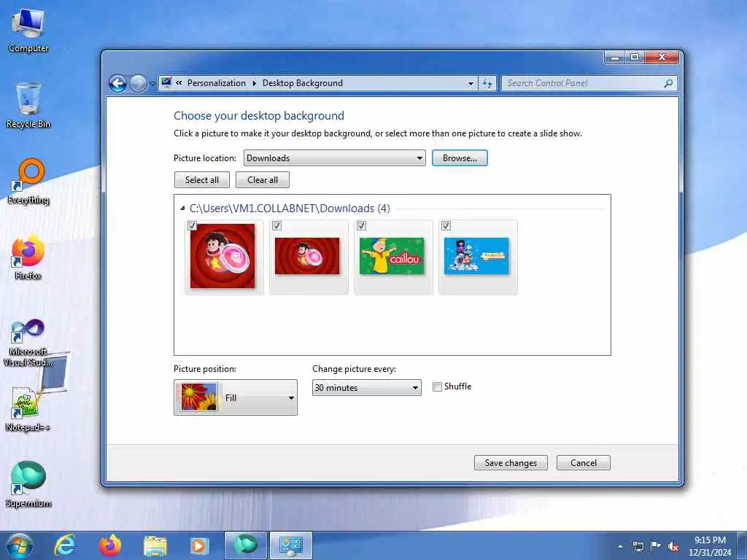This screenshot has width=747, height=560.
Task: Switch to Control Panel taskbar button
Action: [x=291, y=545]
